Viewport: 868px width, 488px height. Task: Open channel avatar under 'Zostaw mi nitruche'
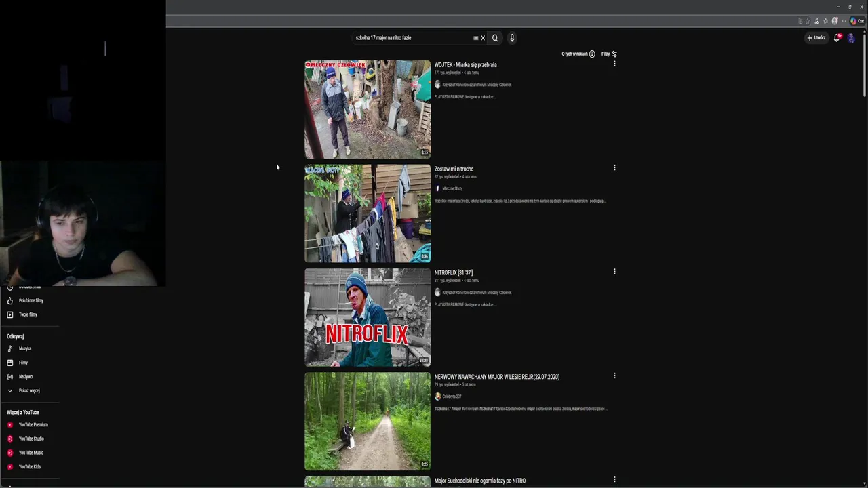[x=437, y=188]
